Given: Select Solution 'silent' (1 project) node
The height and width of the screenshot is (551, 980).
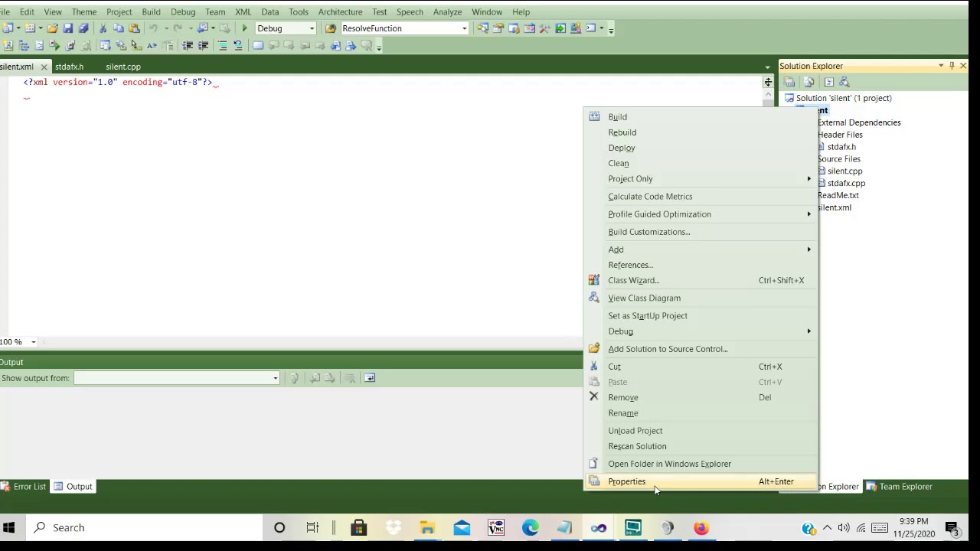Looking at the screenshot, I should (x=844, y=98).
